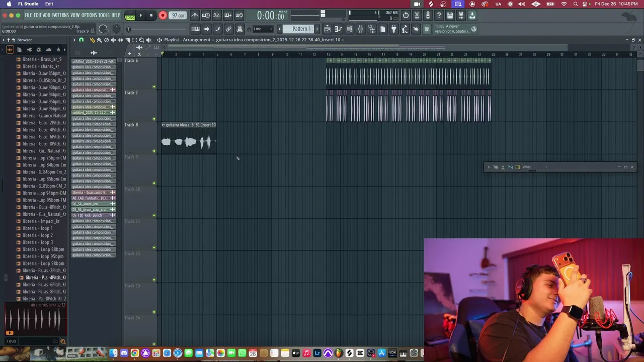Toggle the loop recording button
Viewport: 644px width, 362px height.
[239, 16]
